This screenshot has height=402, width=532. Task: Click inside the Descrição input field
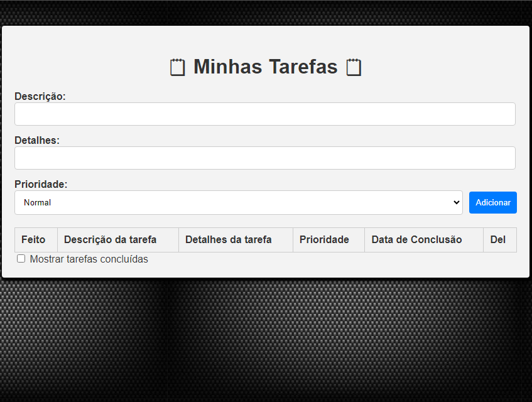click(x=264, y=114)
